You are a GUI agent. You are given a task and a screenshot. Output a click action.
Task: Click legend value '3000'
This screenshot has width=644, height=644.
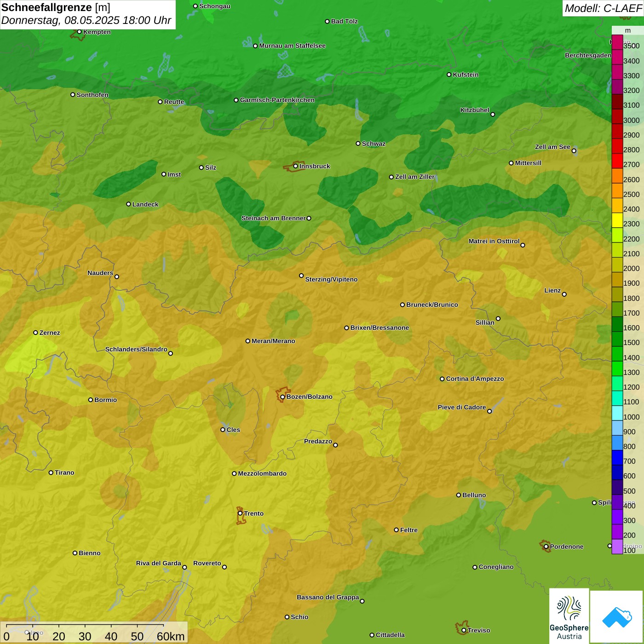pos(631,120)
